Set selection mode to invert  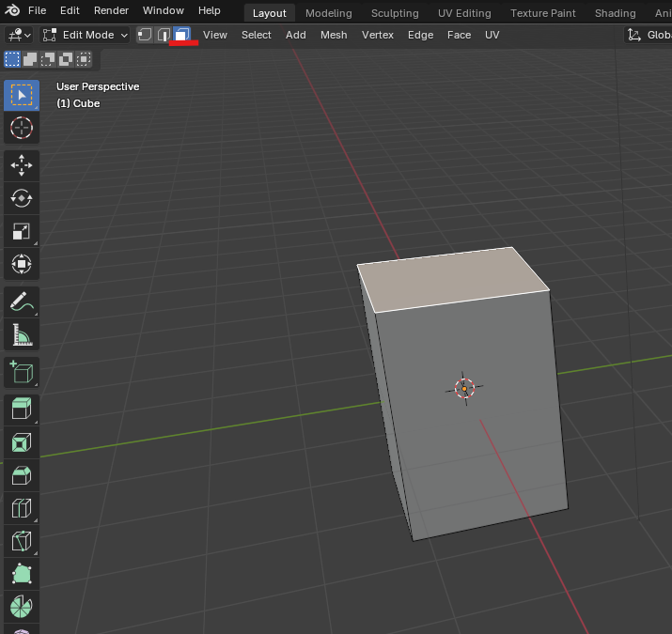pos(66,59)
